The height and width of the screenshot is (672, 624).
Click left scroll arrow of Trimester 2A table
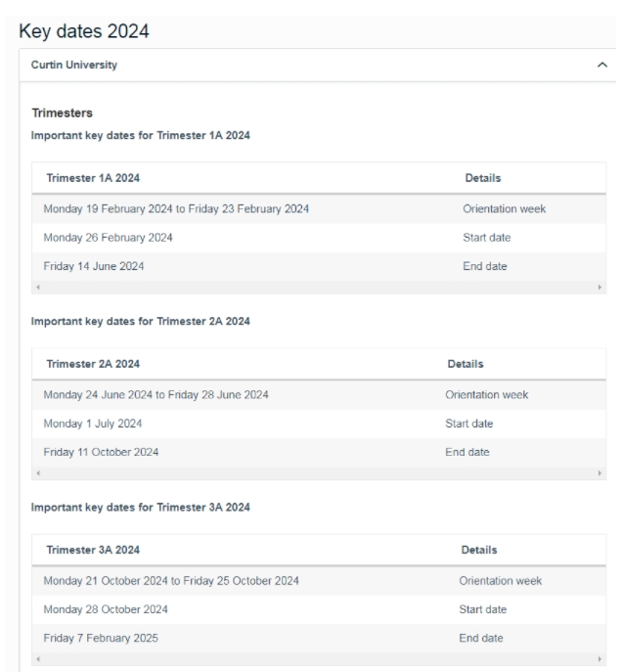[x=38, y=473]
